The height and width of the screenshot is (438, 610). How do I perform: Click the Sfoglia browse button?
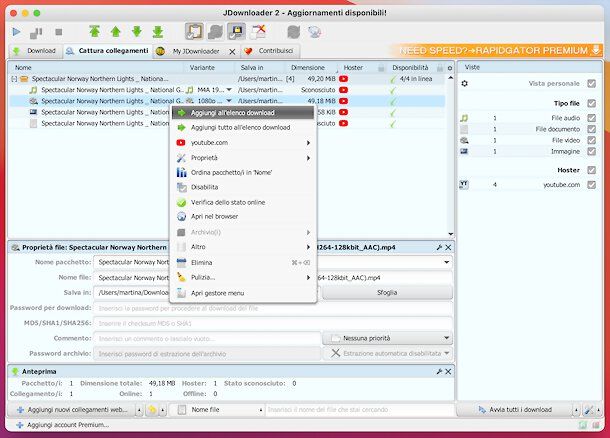(387, 293)
